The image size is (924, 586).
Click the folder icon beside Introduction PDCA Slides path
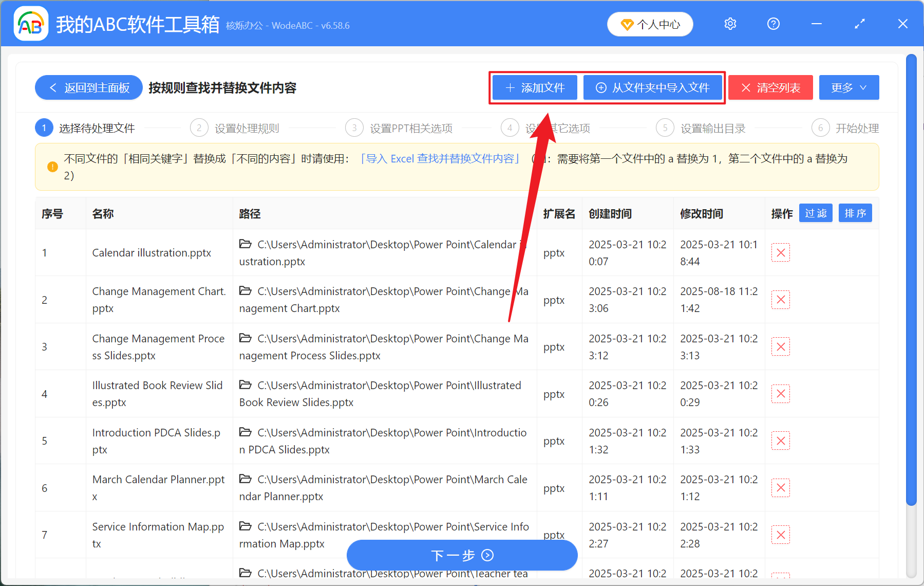[244, 432]
